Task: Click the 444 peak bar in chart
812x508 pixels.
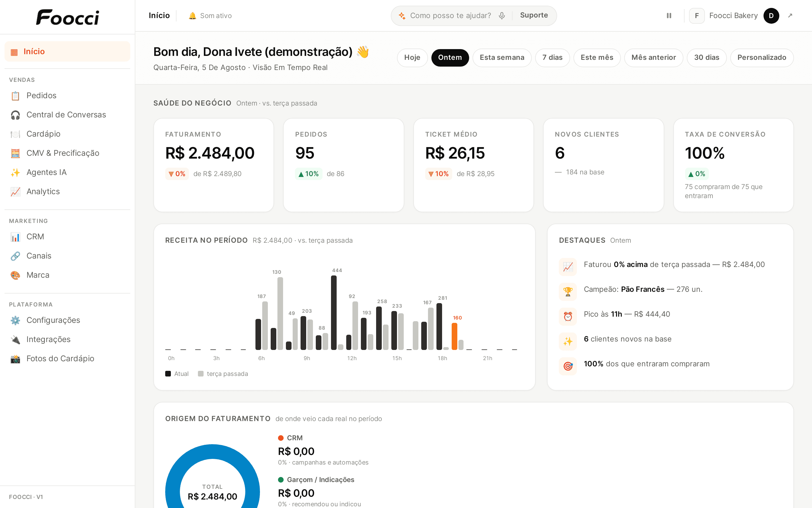Action: click(334, 312)
